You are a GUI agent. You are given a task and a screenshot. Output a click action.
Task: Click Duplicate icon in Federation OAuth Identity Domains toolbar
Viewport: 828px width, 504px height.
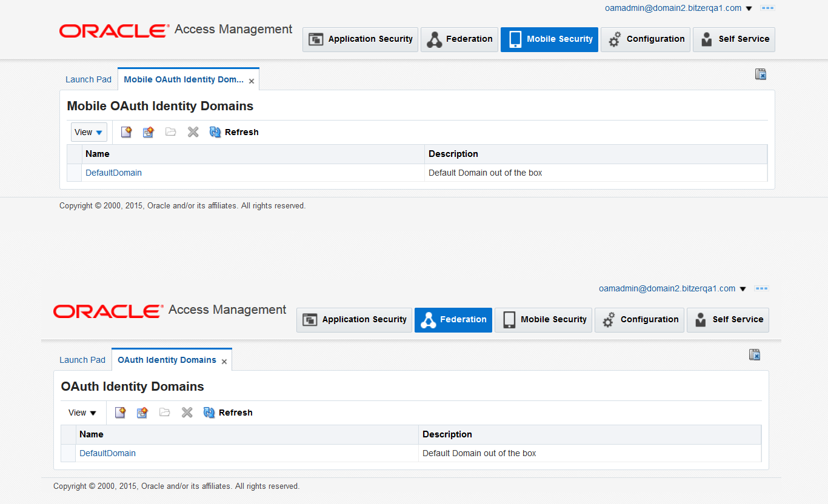coord(142,413)
